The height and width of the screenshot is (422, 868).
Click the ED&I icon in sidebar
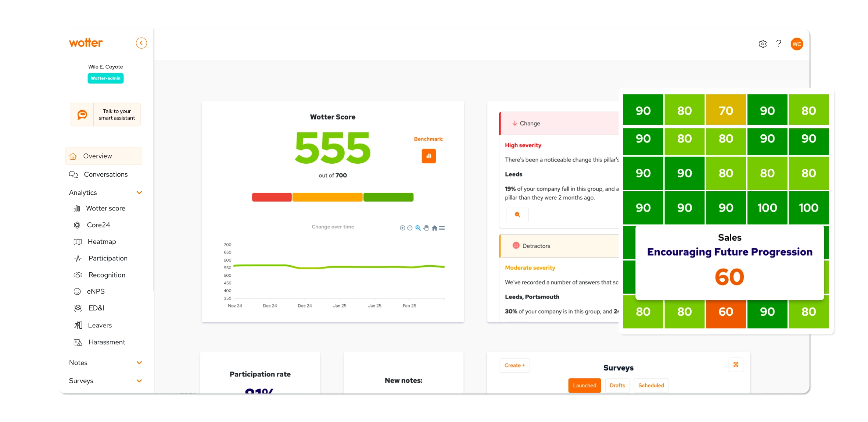(x=78, y=308)
